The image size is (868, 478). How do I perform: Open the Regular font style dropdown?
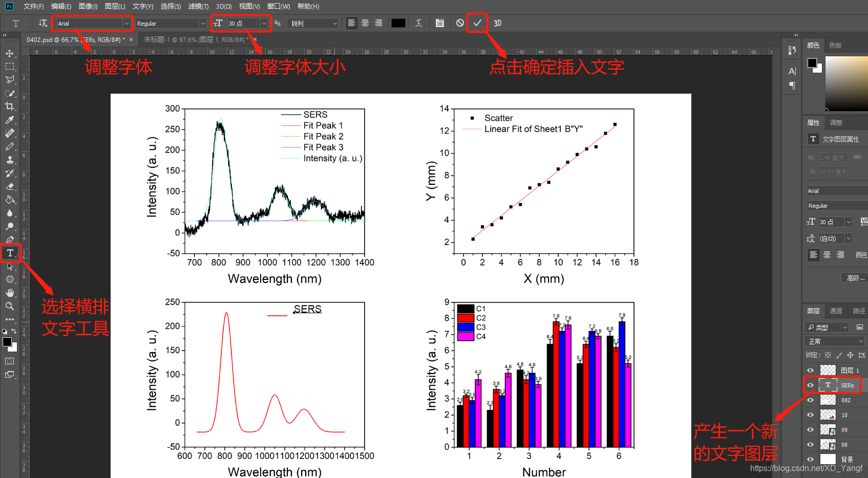pyautogui.click(x=203, y=24)
